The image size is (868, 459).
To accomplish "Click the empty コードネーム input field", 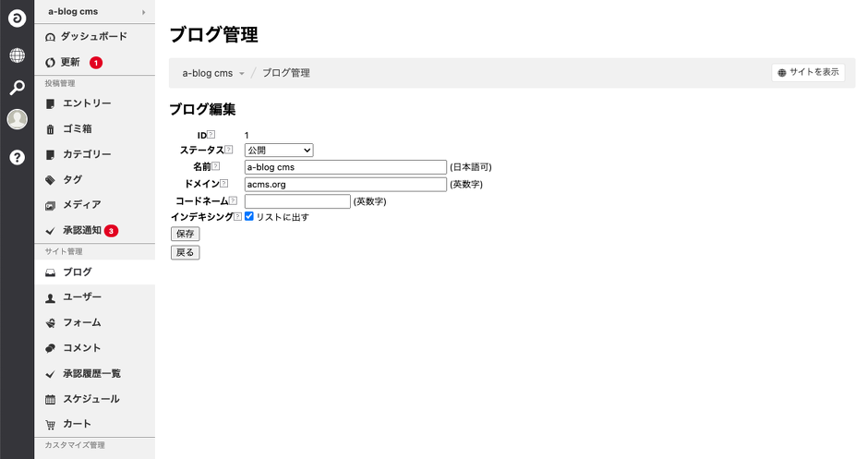I will pyautogui.click(x=298, y=201).
